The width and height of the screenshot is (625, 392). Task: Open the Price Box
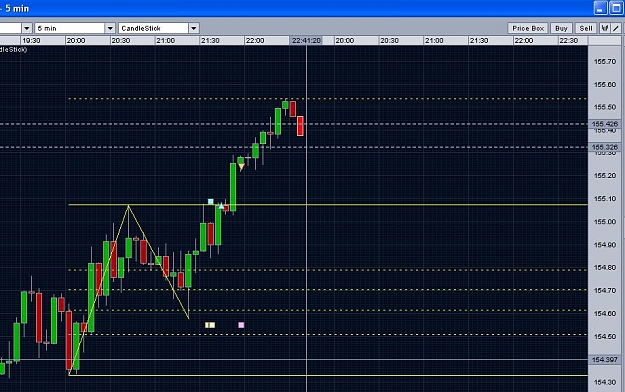point(528,28)
